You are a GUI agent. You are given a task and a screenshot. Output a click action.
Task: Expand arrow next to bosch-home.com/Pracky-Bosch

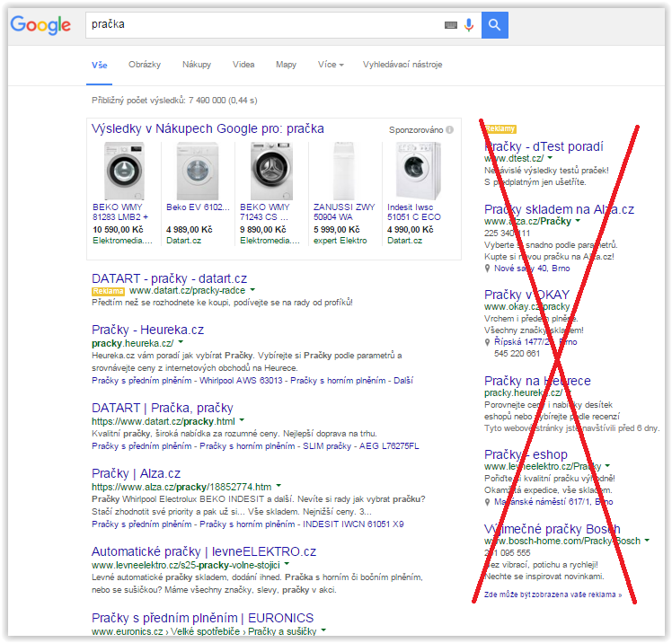click(x=647, y=541)
